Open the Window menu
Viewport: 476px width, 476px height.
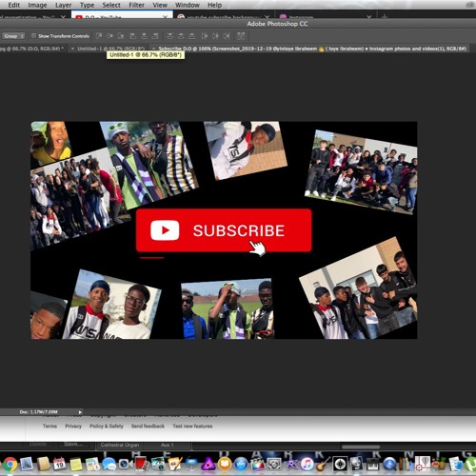pos(188,5)
